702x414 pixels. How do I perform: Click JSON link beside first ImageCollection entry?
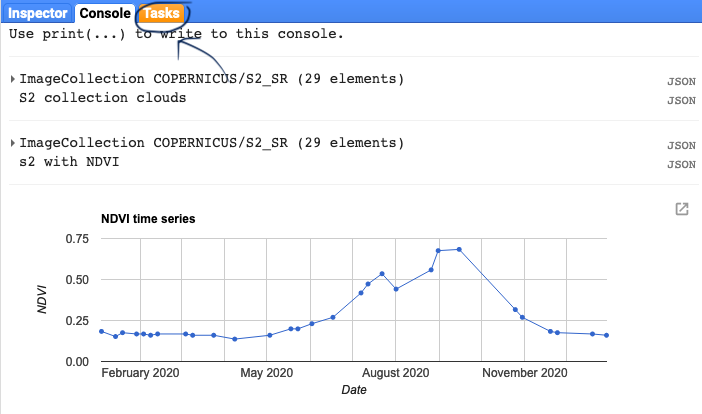[681, 82]
